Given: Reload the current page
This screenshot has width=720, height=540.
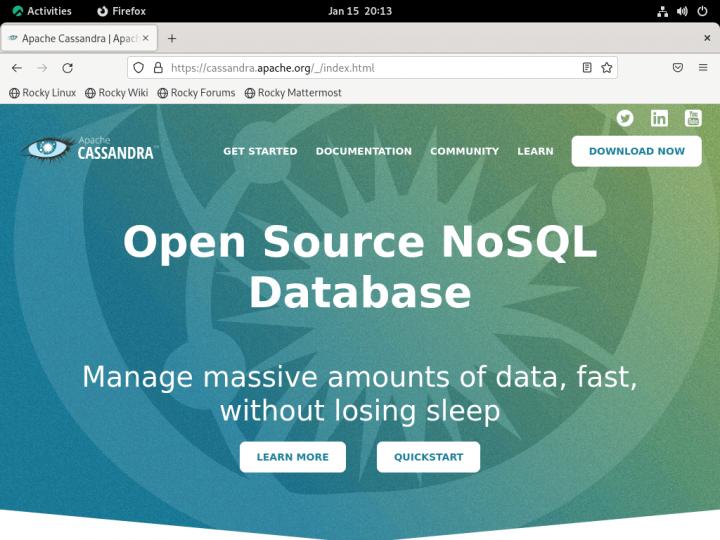Looking at the screenshot, I should pos(68,68).
